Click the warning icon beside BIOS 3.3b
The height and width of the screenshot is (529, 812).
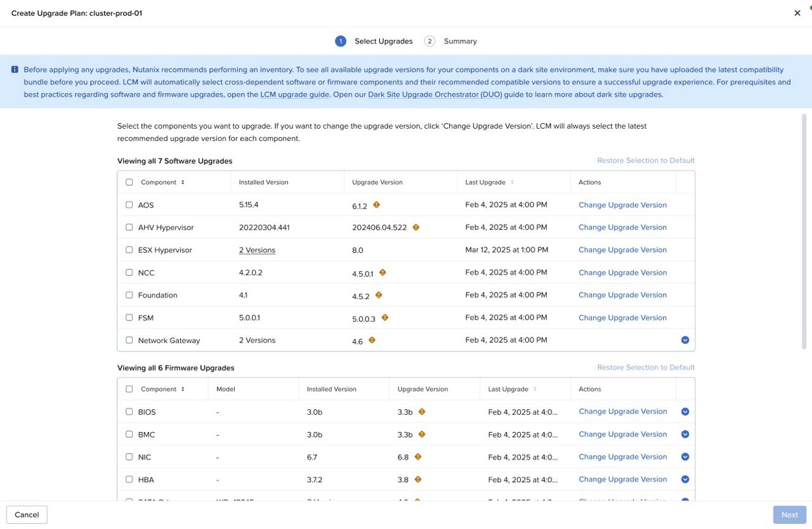point(422,412)
